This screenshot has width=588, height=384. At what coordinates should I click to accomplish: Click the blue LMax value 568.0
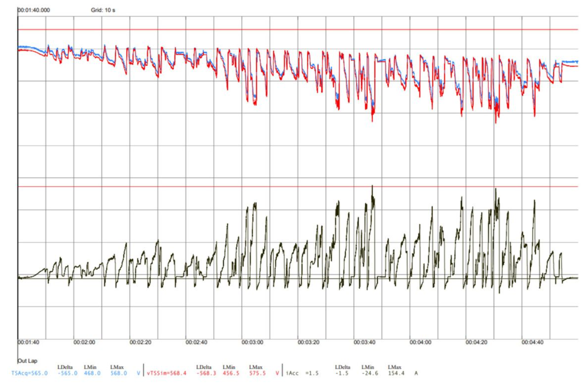(x=118, y=373)
